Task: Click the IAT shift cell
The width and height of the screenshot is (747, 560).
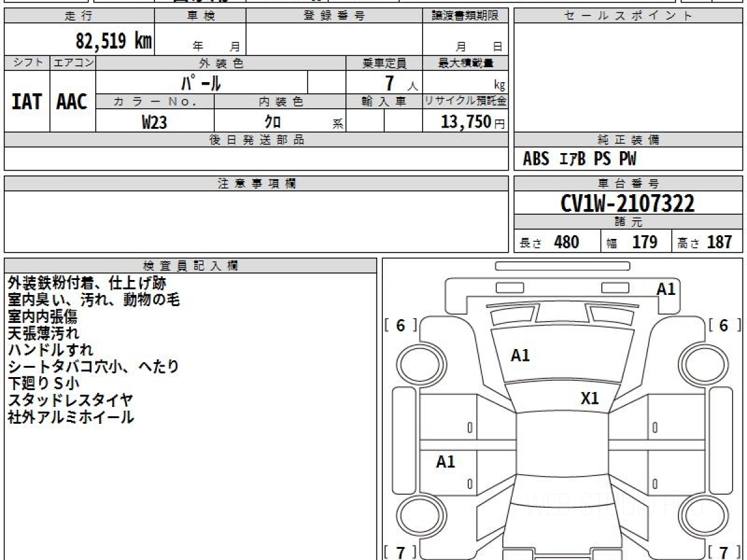Action: pos(27,101)
